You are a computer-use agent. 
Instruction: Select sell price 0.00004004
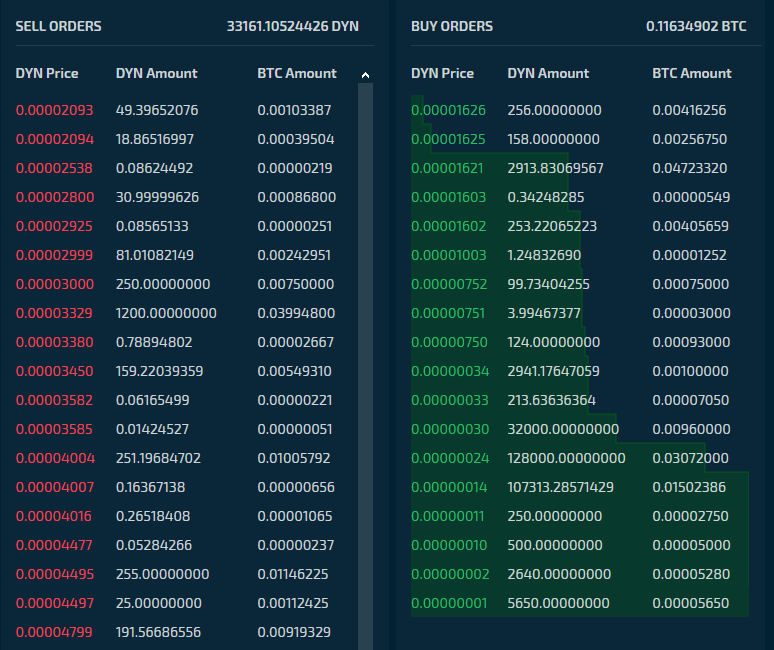coord(55,459)
